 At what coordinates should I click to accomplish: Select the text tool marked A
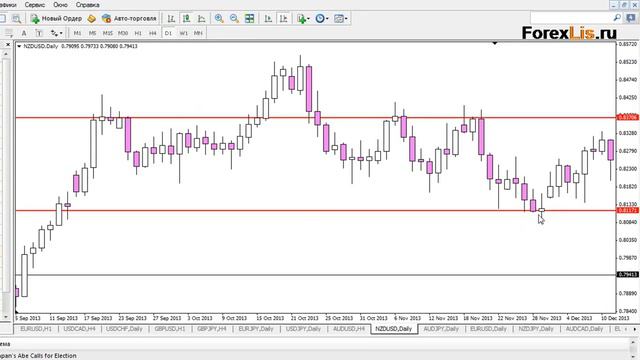tap(24, 33)
